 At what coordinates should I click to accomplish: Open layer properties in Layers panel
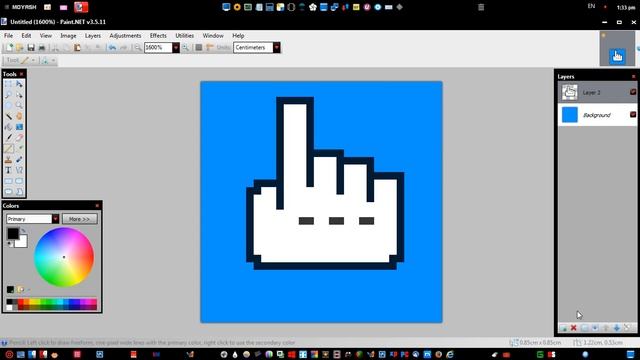[x=627, y=328]
